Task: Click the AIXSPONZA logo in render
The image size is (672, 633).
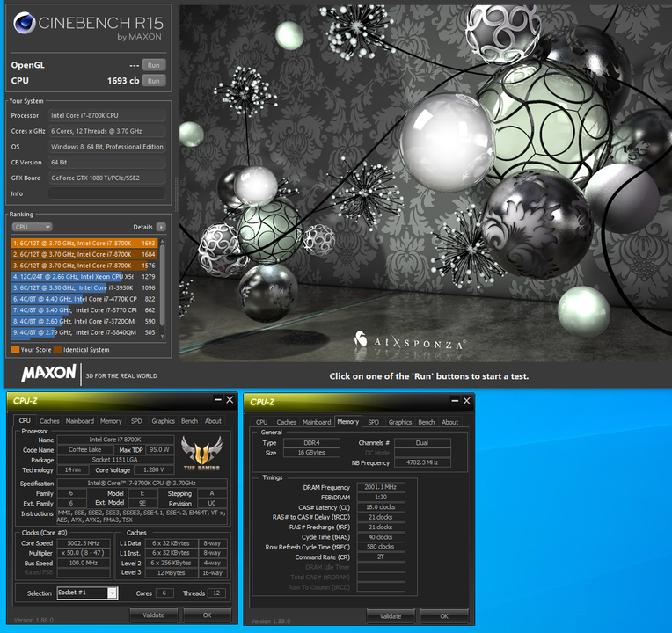Action: pyautogui.click(x=409, y=341)
